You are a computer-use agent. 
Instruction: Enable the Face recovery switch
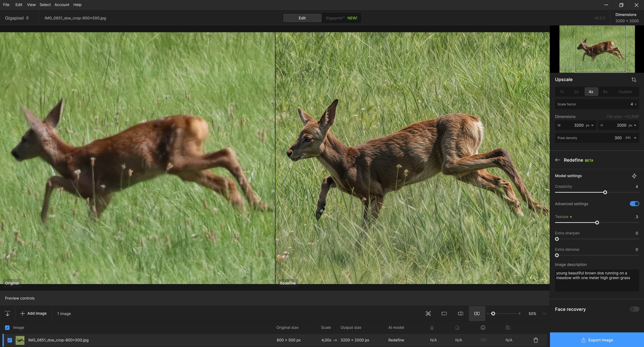pos(634,309)
